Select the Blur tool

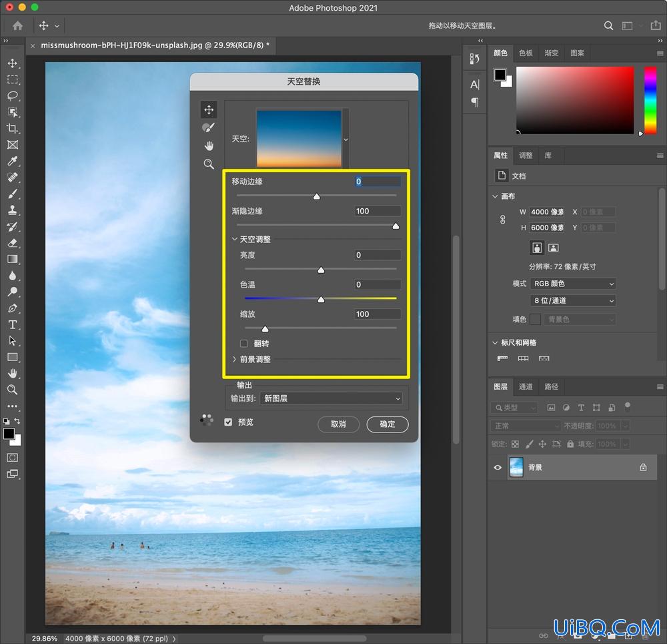pyautogui.click(x=12, y=276)
